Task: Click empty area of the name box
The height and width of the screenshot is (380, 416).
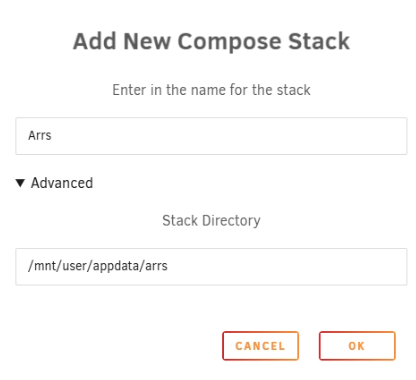Action: (x=233, y=136)
